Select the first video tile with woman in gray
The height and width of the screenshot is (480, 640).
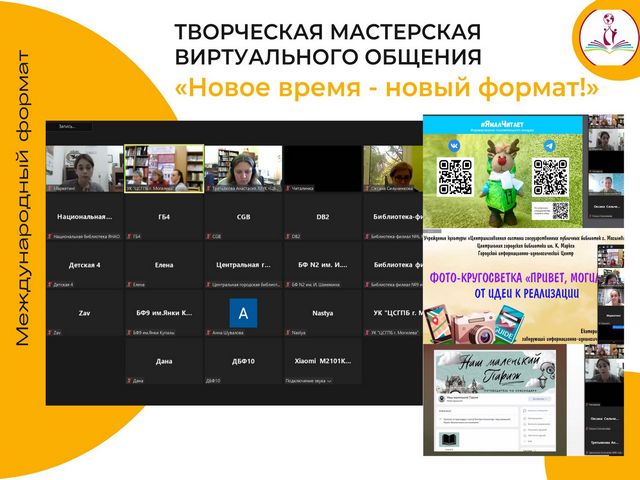pyautogui.click(x=84, y=168)
